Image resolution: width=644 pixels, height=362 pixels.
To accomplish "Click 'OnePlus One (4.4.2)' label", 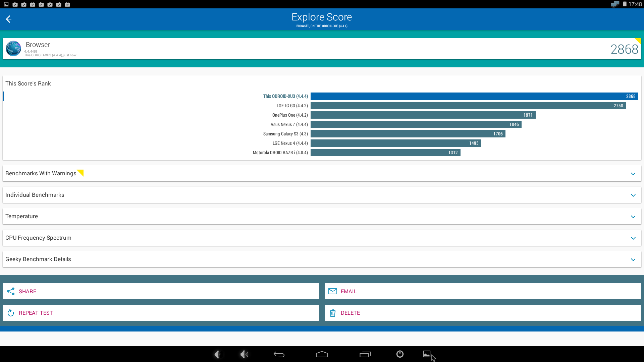I will [x=290, y=115].
